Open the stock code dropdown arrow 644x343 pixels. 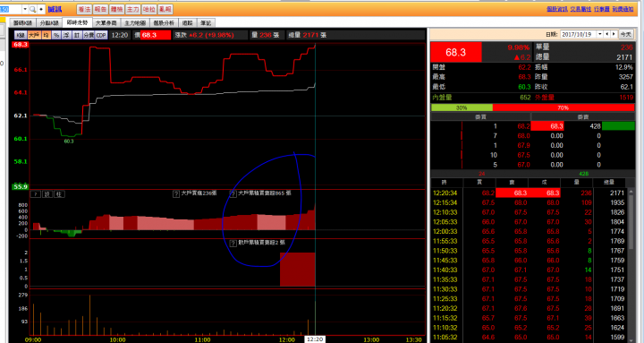[25, 9]
